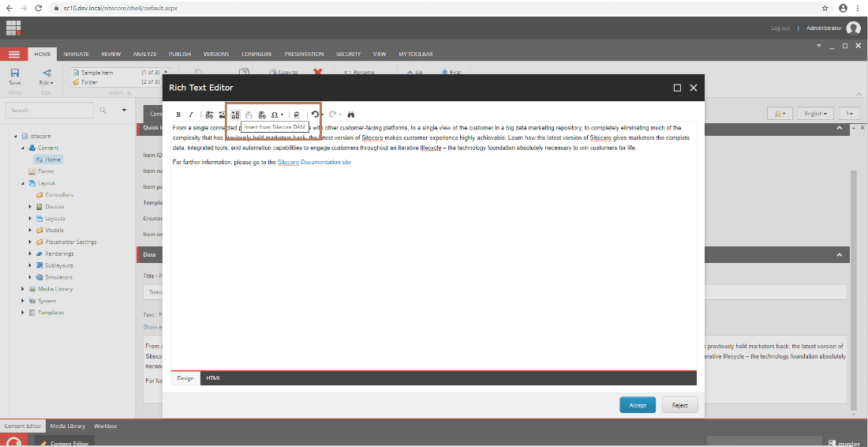The width and height of the screenshot is (868, 447).
Task: Collapse the Quick Info section chevron
Action: pyautogui.click(x=840, y=129)
